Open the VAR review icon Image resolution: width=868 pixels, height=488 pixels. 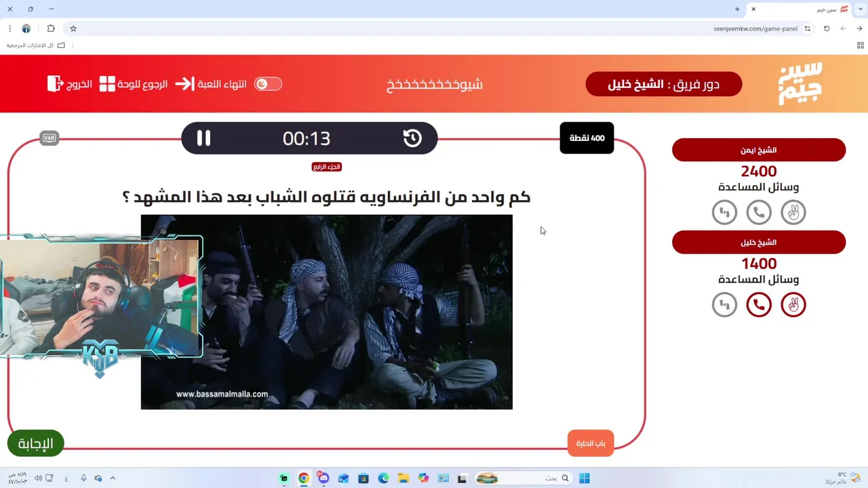[50, 138]
